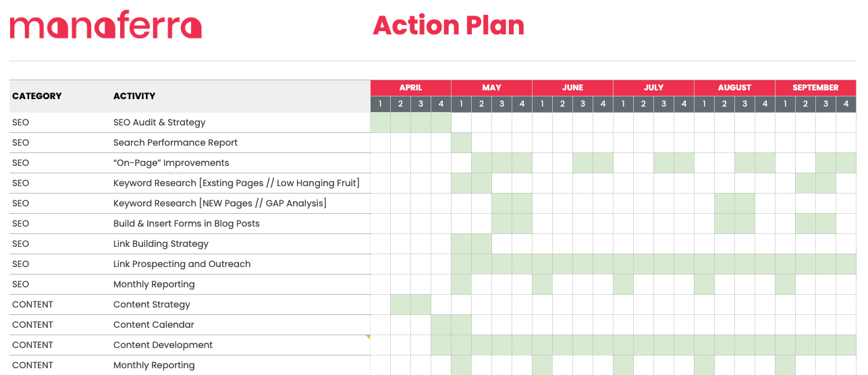Click the SEPTEMBER month header
The width and height of the screenshot is (868, 375).
point(815,88)
